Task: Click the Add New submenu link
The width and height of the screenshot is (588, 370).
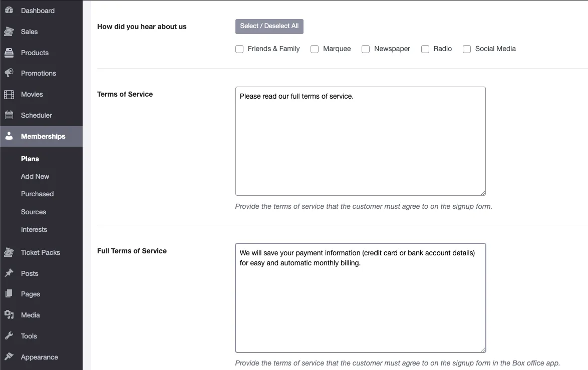Action: (35, 176)
